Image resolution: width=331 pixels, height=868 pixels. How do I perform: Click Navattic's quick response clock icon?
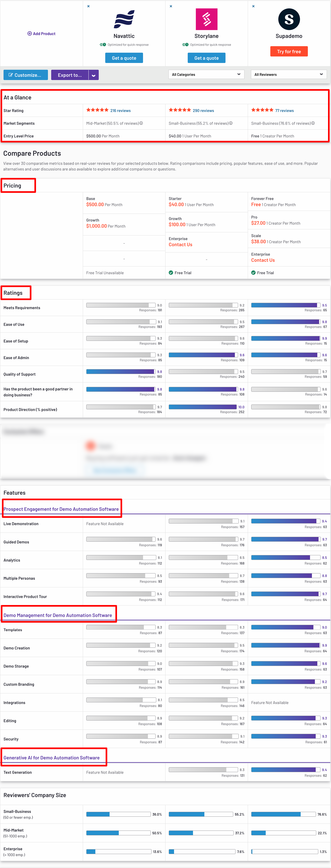pos(103,44)
